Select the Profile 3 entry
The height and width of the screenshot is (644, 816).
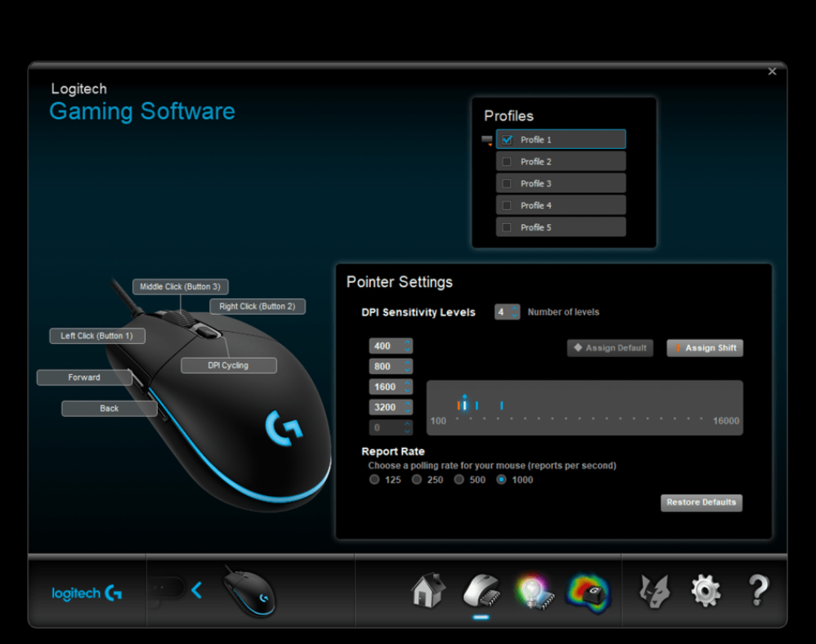[561, 184]
